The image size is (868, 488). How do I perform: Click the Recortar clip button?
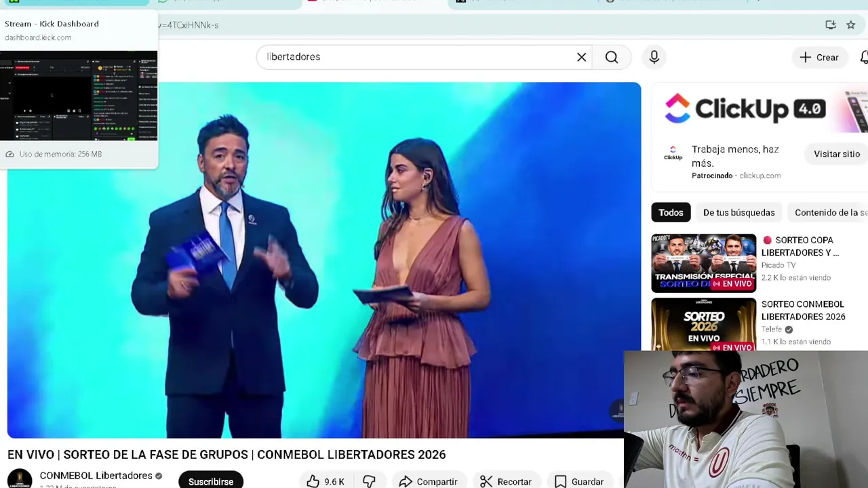click(506, 481)
